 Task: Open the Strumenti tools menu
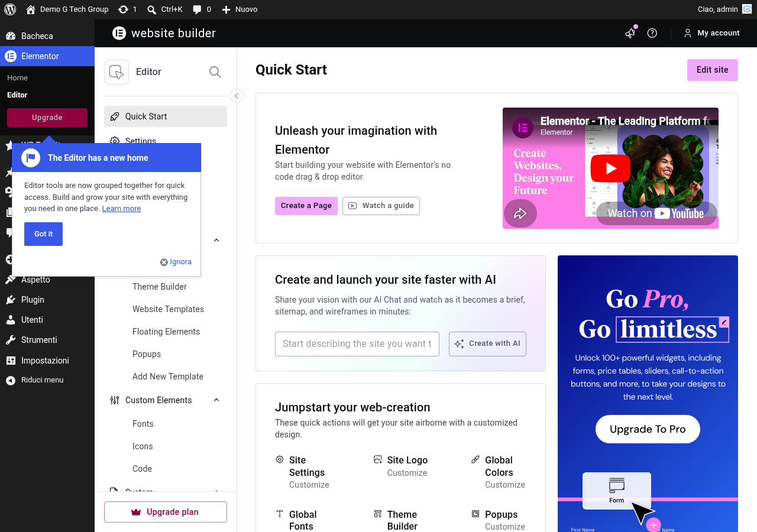[x=47, y=340]
